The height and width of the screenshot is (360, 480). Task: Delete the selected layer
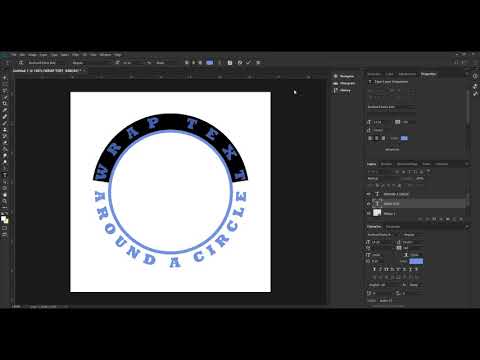coord(461,219)
